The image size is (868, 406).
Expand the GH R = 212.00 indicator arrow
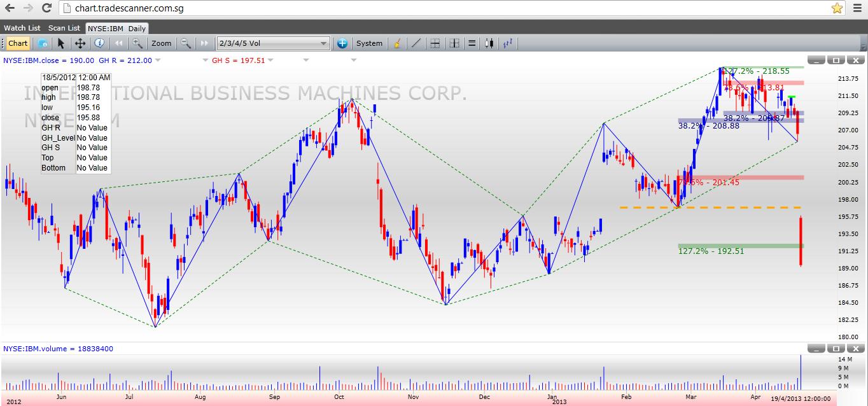158,60
